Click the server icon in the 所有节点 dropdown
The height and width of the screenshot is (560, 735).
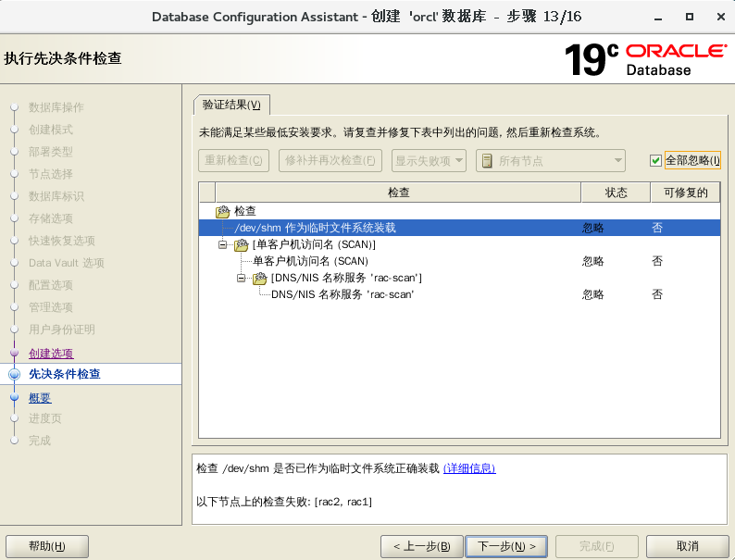pyautogui.click(x=487, y=160)
